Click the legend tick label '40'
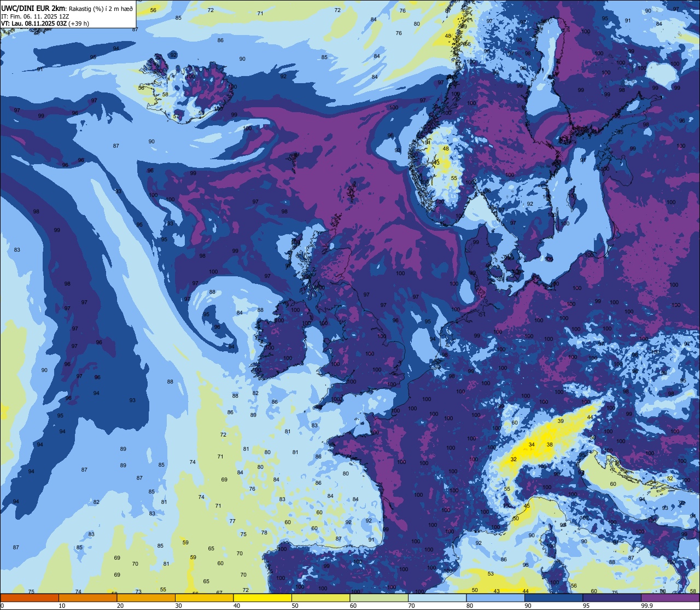The width and height of the screenshot is (700, 610). pos(237,606)
